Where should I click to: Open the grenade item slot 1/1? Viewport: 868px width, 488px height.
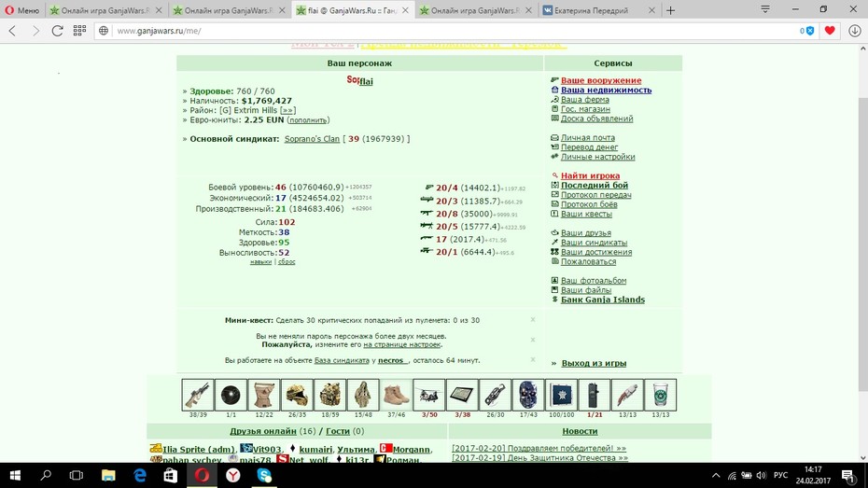click(231, 395)
